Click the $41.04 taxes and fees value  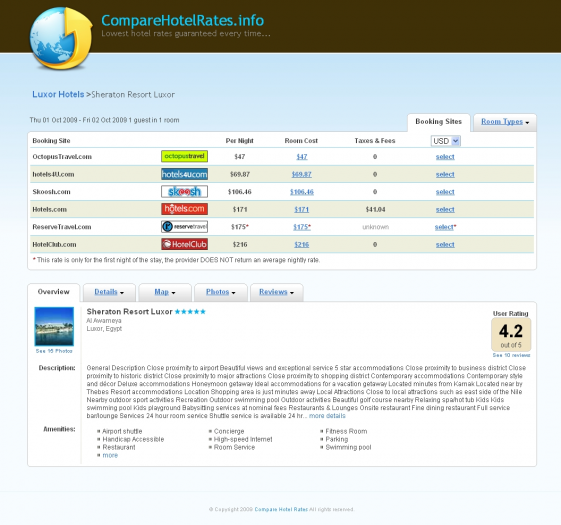coord(375,209)
